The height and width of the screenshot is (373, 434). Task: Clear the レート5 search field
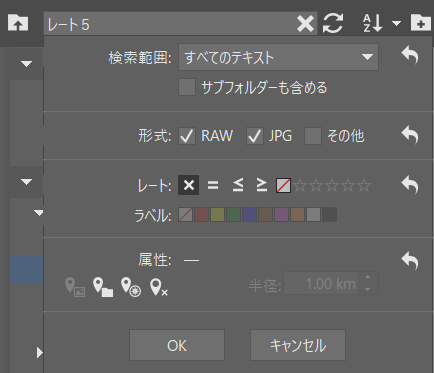tap(305, 24)
